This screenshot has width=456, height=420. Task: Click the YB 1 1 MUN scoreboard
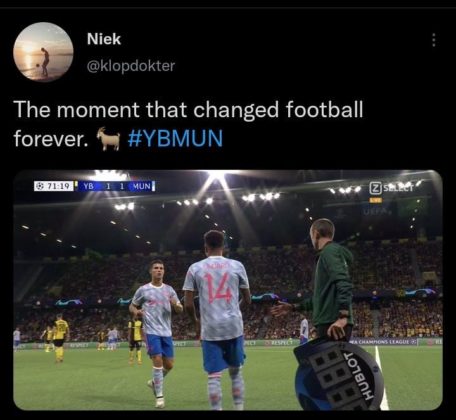(x=116, y=186)
